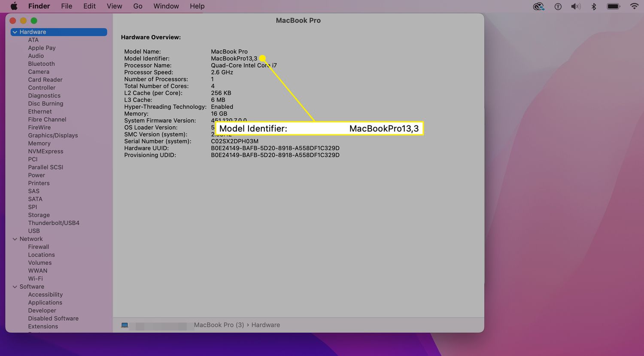Open the volume control icon

click(x=575, y=6)
